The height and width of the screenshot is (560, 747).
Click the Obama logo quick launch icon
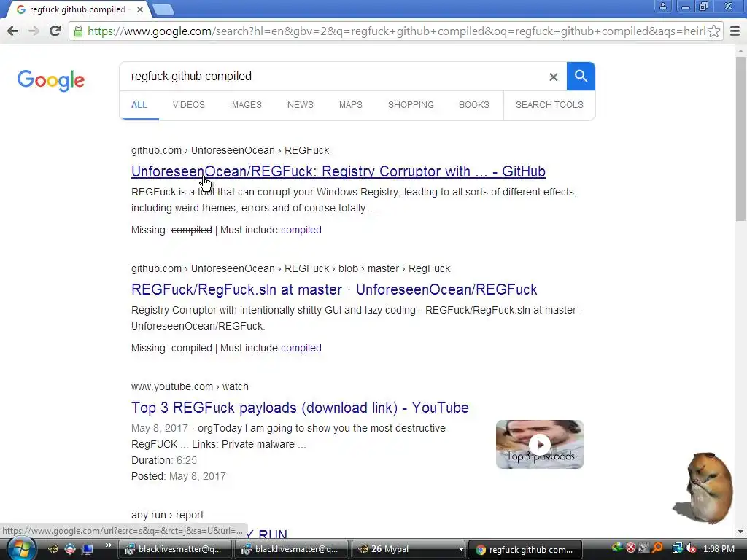70,549
